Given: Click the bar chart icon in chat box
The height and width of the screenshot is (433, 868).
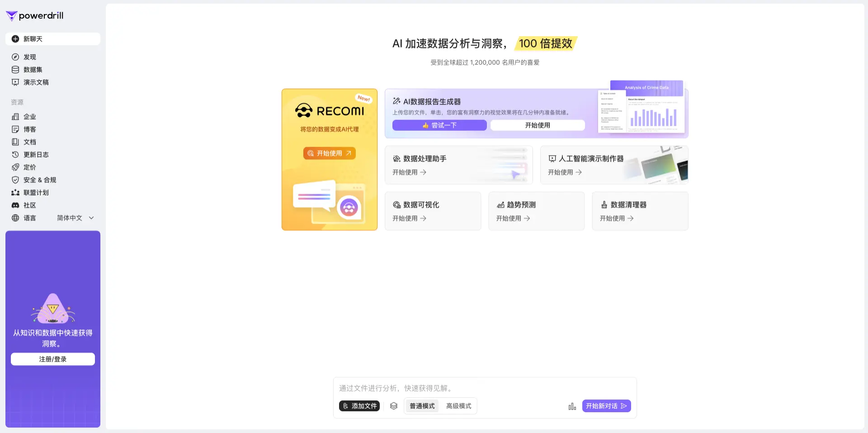Looking at the screenshot, I should [572, 406].
